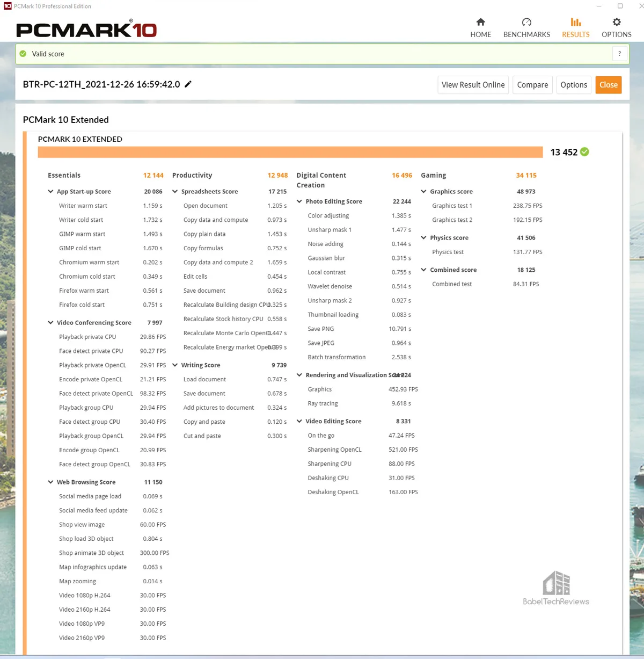Screen dimensions: 644x659
Task: Click the green valid score checkmark icon
Action: [x=23, y=54]
